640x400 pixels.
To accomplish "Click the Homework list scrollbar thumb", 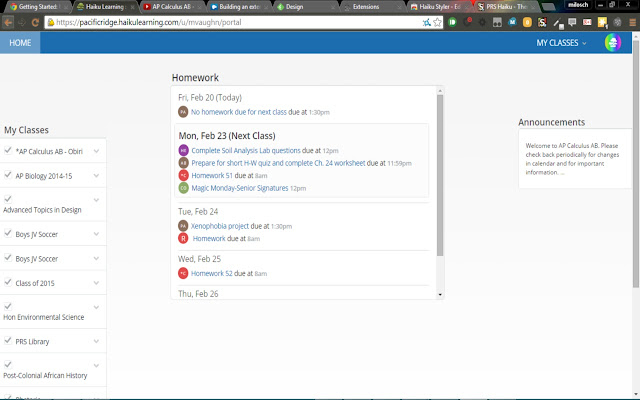I will click(440, 176).
